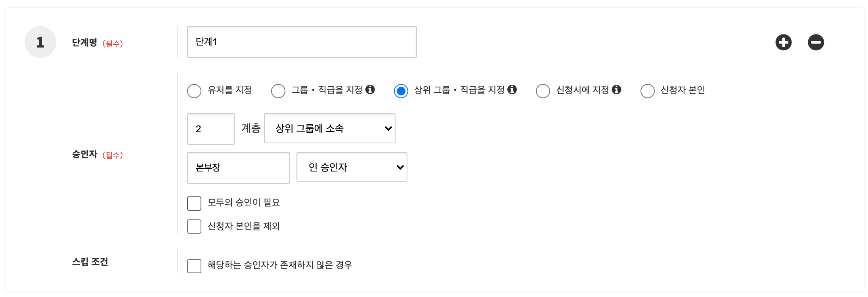The width and height of the screenshot is (868, 297).
Task: Select the 상위 그룹・직급을 지정 radio option
Action: tap(401, 91)
